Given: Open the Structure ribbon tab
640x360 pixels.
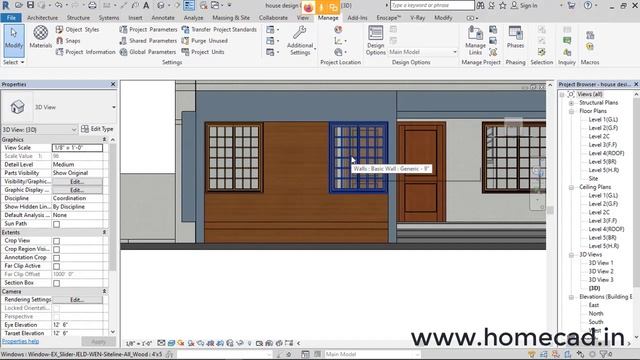Looking at the screenshot, I should coord(78,18).
